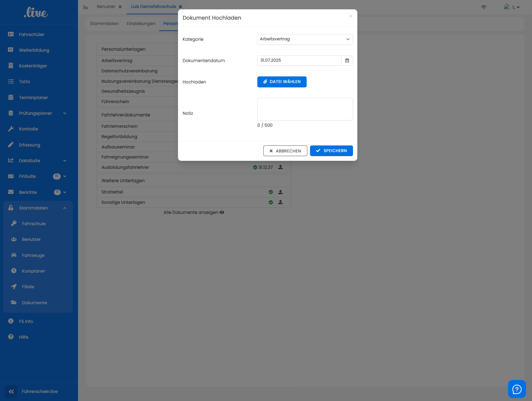This screenshot has height=401, width=532.
Task: Click upload icon for Strafzettel row
Action: click(x=280, y=192)
